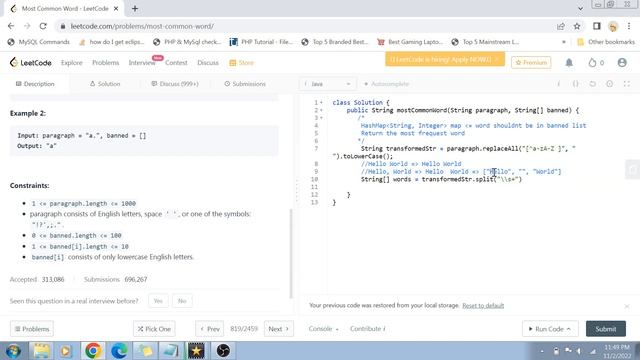Go to the LeetCode home logo
The image size is (640, 360).
click(x=31, y=62)
